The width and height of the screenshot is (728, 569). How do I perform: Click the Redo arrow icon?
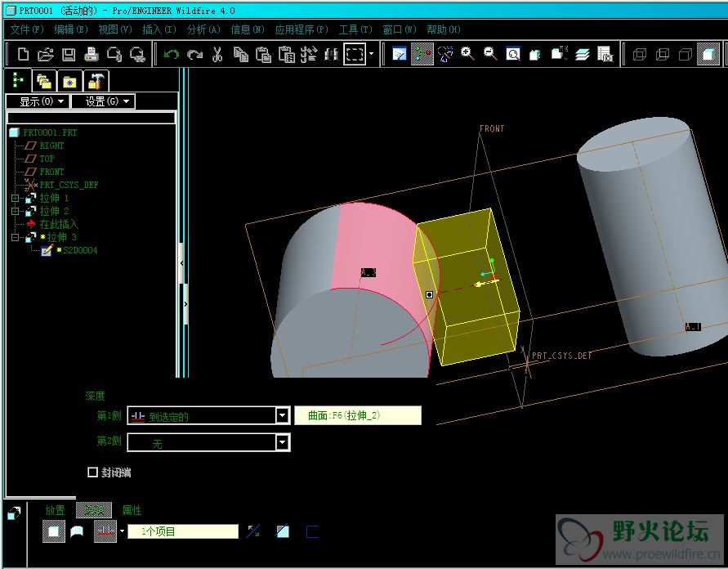[194, 54]
